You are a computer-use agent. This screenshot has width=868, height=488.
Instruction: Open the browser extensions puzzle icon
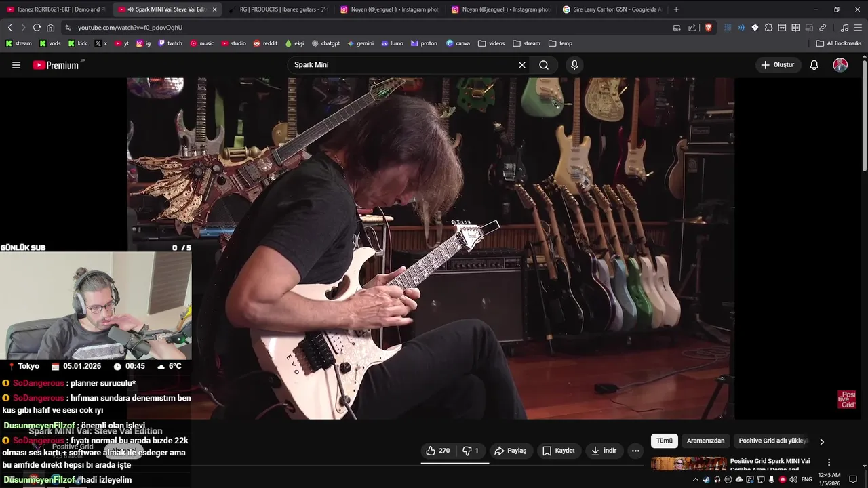click(x=768, y=28)
